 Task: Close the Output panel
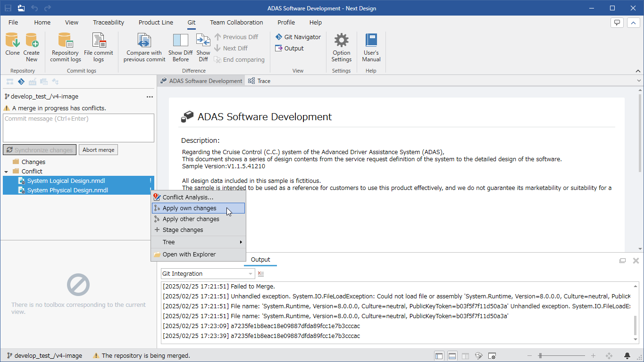pyautogui.click(x=636, y=261)
